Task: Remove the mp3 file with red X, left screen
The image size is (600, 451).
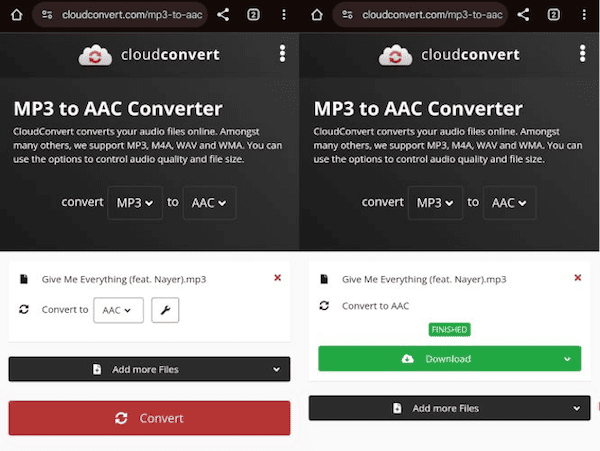Action: click(278, 278)
